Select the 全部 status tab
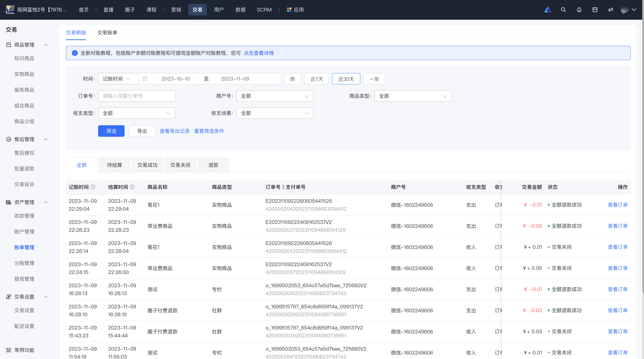Screen dimensions: 644x359 (81, 165)
